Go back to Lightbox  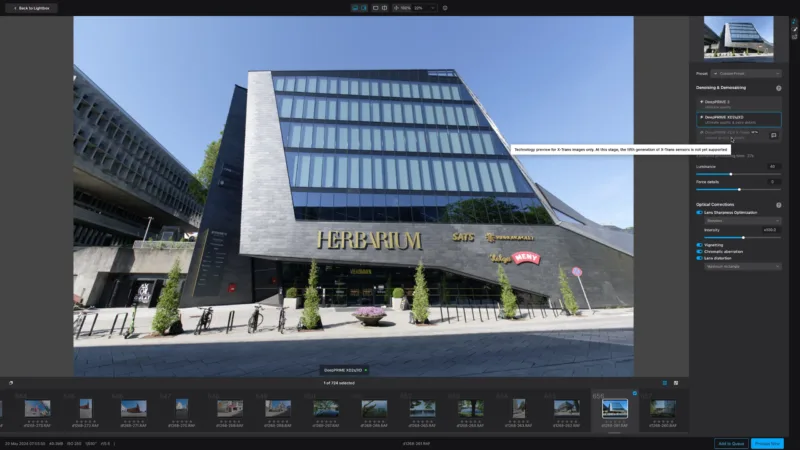[31, 8]
